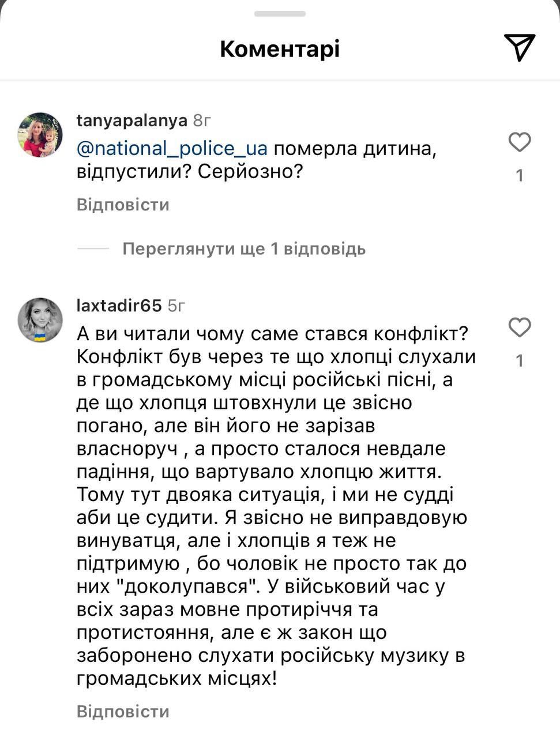Screen dimensions: 560x738
Task: Open the @national_police_ua mention
Action: 172,149
